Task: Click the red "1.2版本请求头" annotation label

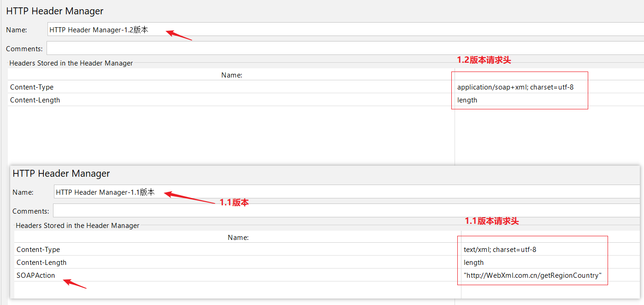Action: 484,60
